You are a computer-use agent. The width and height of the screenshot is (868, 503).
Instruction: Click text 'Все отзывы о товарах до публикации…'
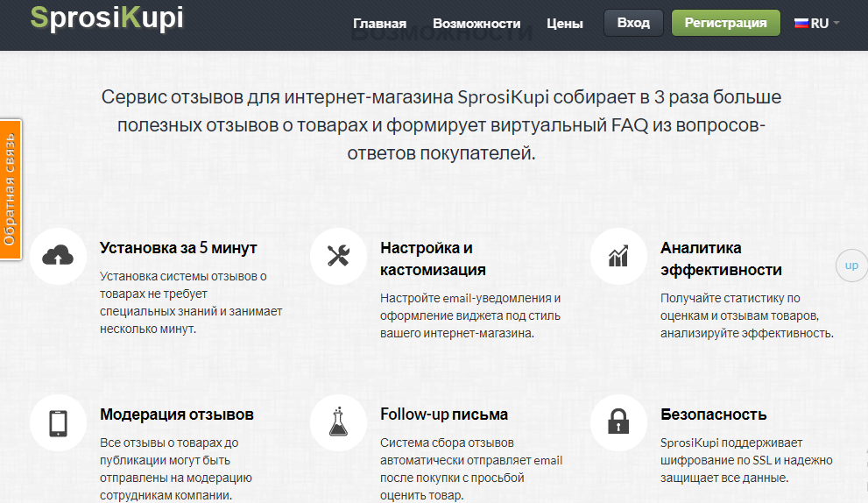click(x=176, y=469)
